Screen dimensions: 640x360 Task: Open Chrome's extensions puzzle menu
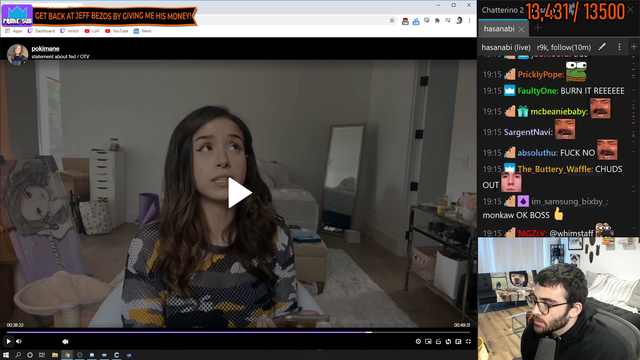[x=437, y=20]
